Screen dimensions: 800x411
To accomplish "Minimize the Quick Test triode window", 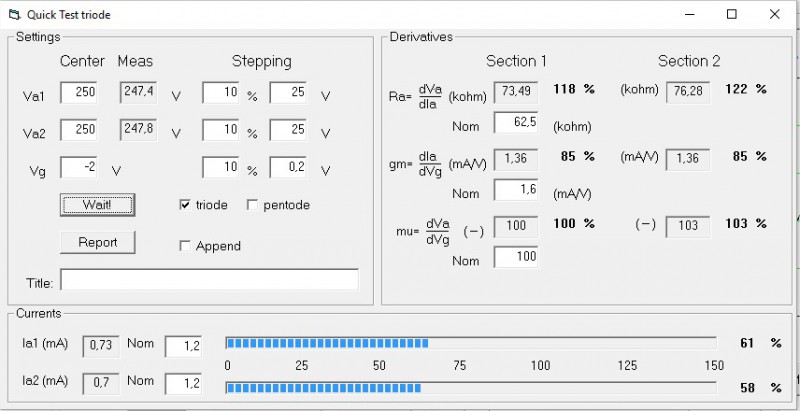I will (x=686, y=15).
